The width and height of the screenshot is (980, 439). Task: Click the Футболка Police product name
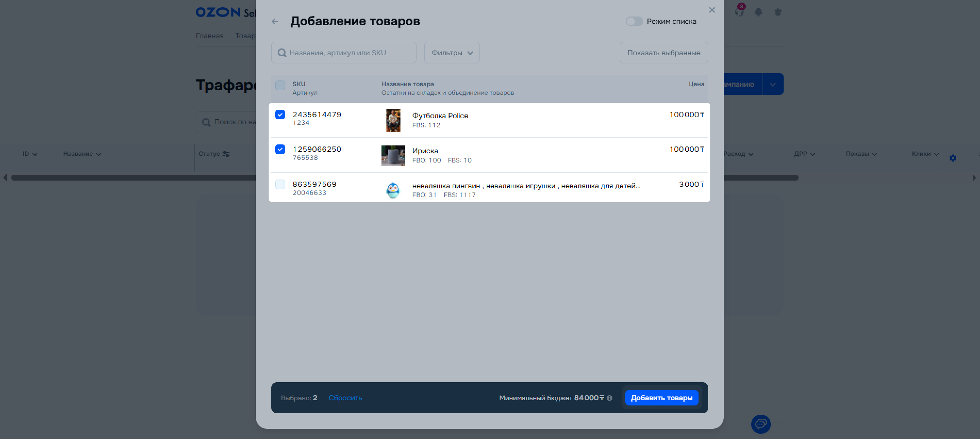coord(440,115)
